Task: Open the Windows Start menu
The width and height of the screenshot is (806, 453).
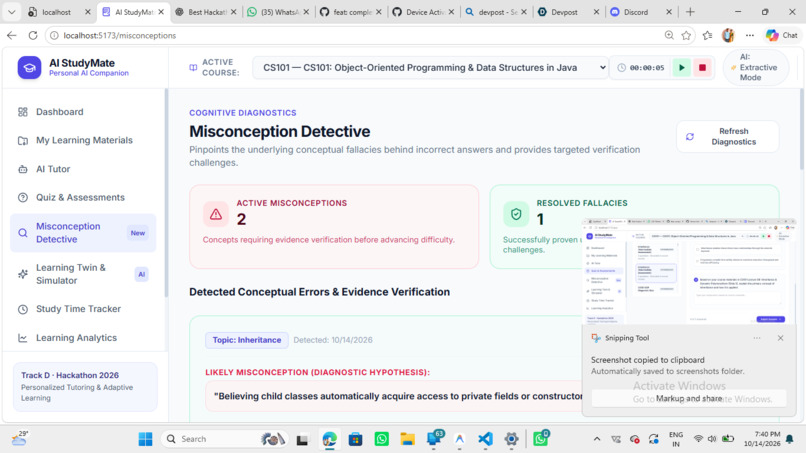Action: (x=145, y=439)
